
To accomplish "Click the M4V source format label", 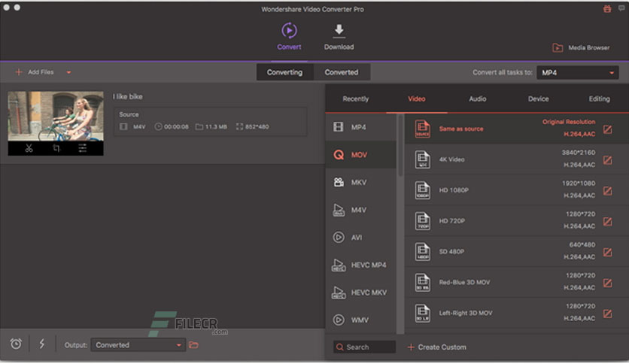I will pyautogui.click(x=139, y=126).
